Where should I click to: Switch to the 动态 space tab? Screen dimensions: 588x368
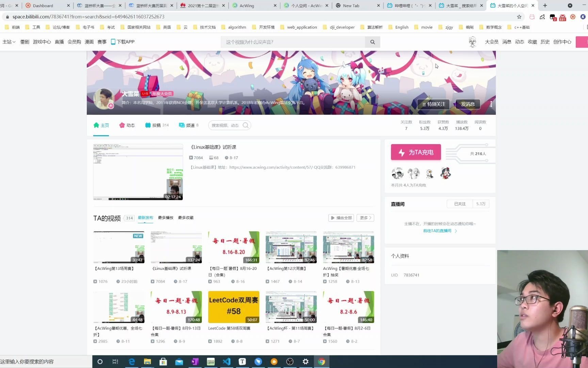coord(127,125)
